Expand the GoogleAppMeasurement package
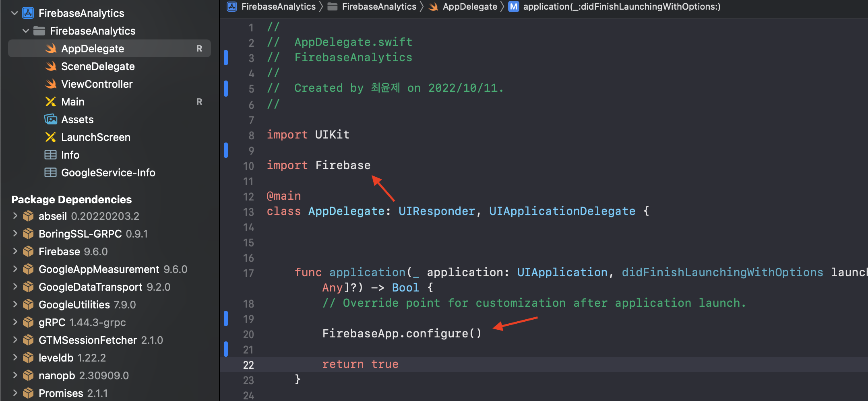Viewport: 868px width, 401px height. tap(15, 269)
